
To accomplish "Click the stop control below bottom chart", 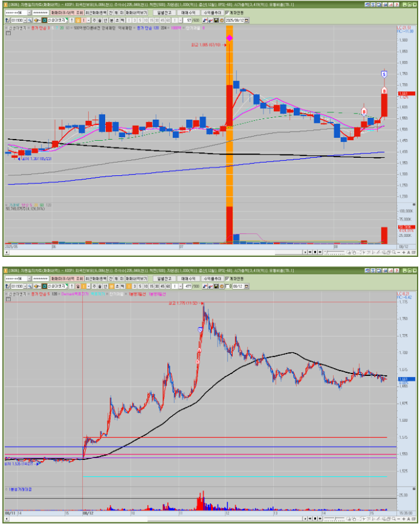I will (x=315, y=519).
